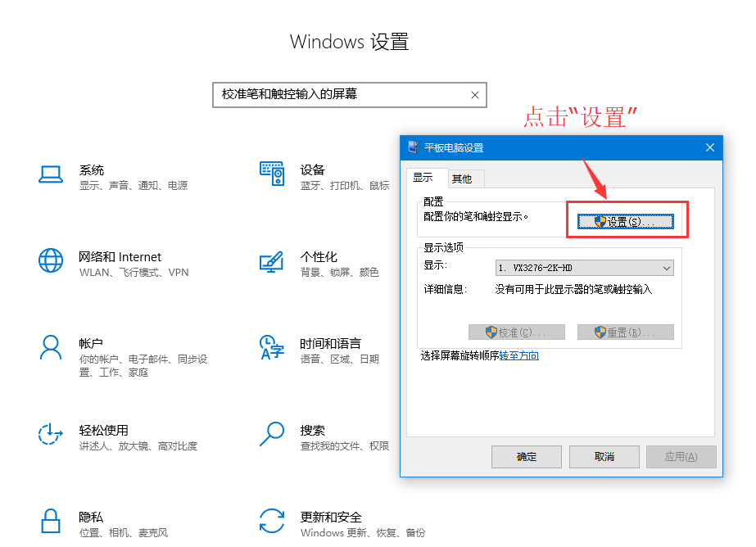The height and width of the screenshot is (547, 756).
Task: Open the Go to Orientation (转至方向) link
Action: [519, 355]
